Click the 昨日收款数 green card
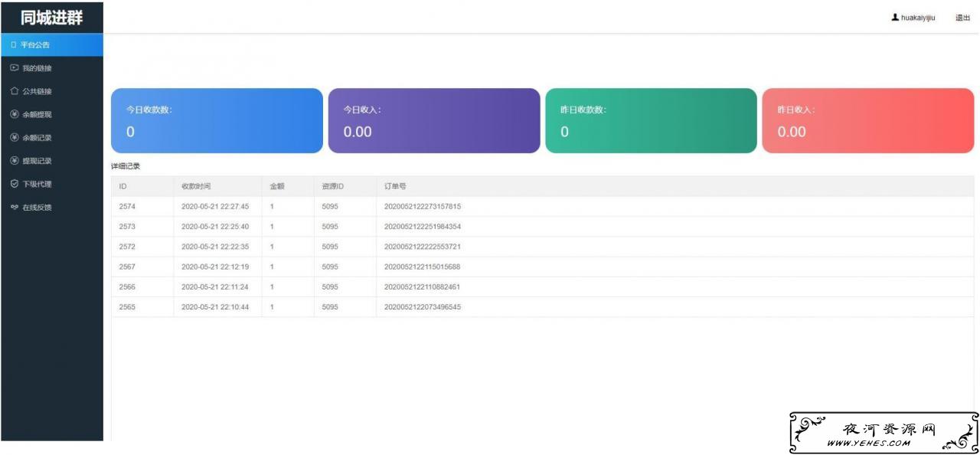 click(x=651, y=121)
